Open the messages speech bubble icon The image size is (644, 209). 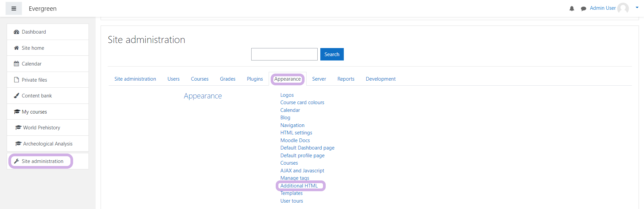coord(583,8)
